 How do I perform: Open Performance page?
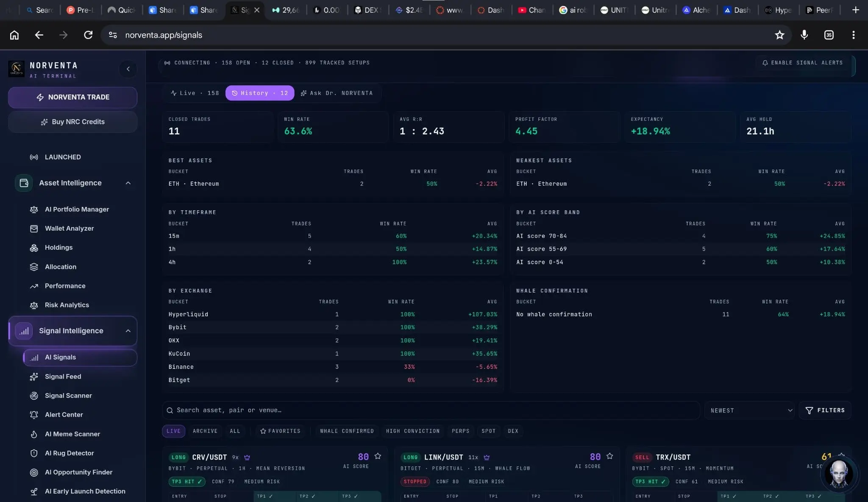point(65,286)
